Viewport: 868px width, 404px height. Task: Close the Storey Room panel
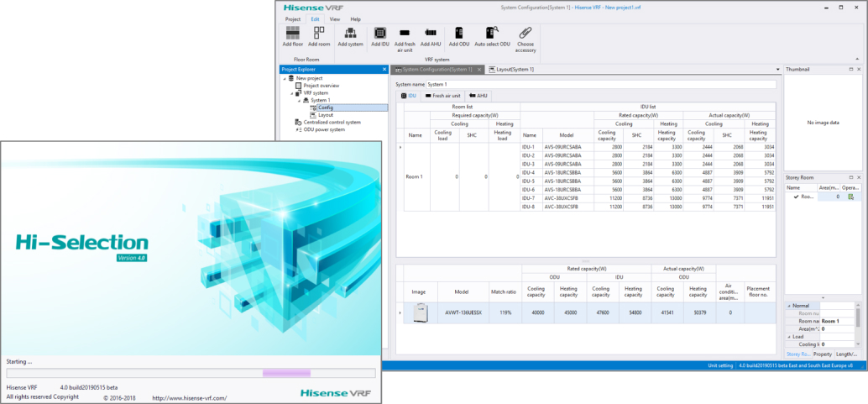click(859, 177)
